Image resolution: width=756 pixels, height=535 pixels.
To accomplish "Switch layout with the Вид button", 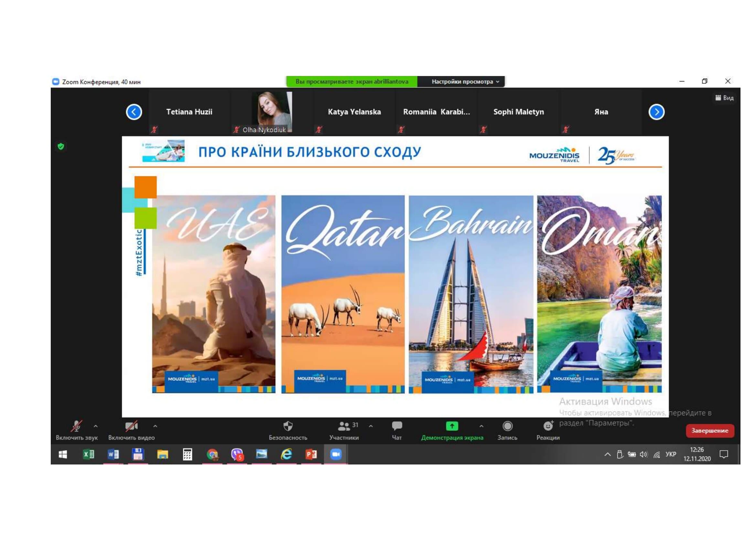I will (724, 98).
